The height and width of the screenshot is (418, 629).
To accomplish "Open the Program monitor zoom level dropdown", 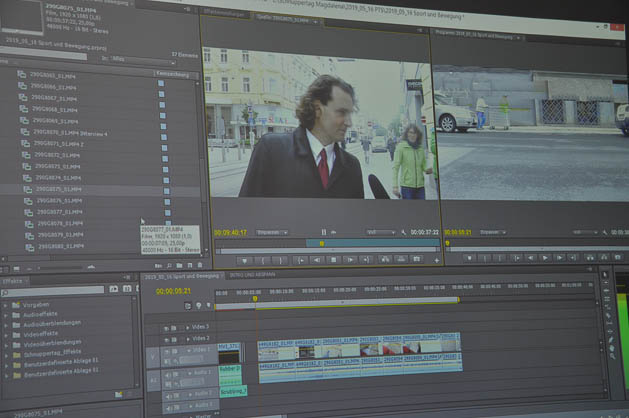I will coord(493,232).
